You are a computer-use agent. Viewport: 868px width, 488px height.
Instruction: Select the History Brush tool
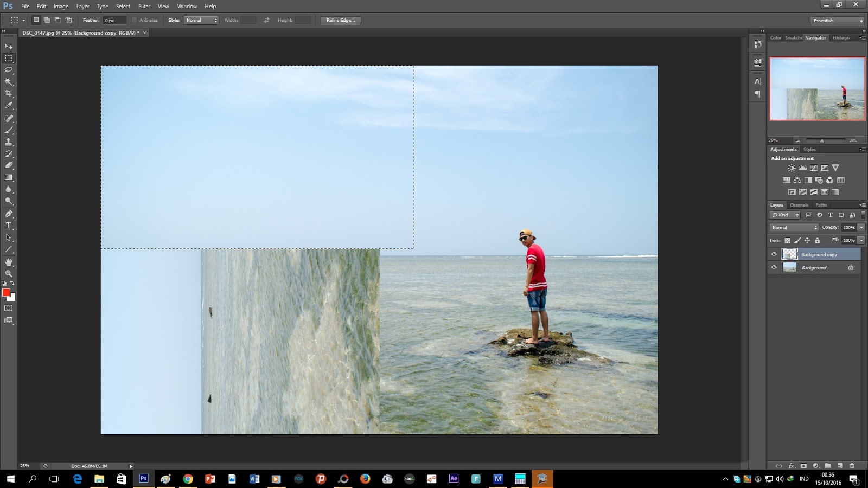click(x=9, y=154)
